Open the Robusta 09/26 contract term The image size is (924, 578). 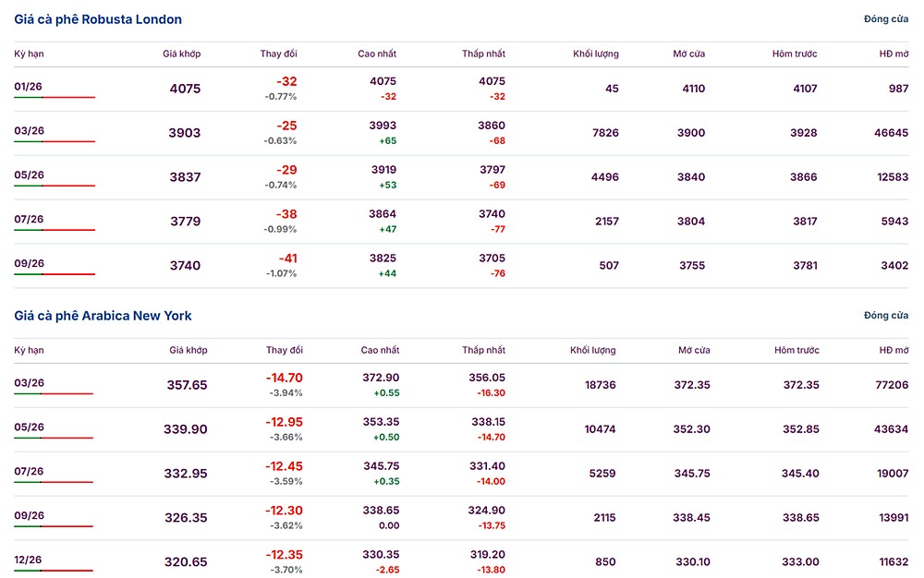(29, 264)
